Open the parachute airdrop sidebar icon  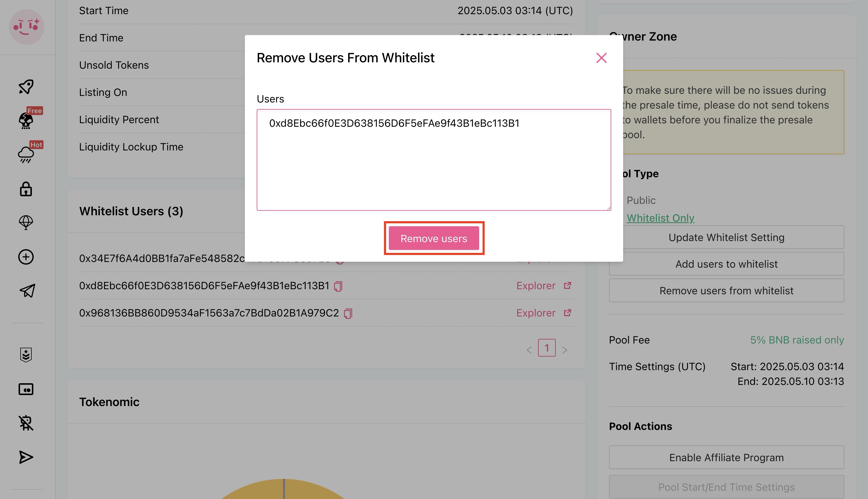26,223
